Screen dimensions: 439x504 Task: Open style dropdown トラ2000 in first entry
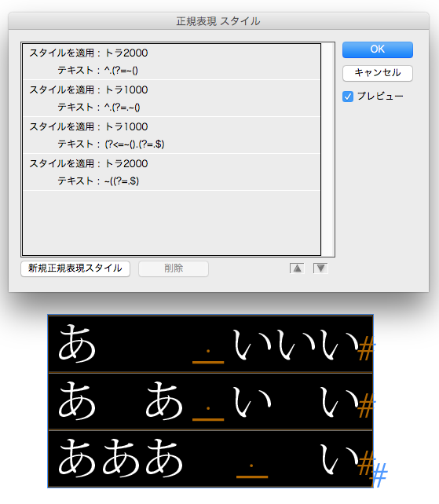click(126, 53)
